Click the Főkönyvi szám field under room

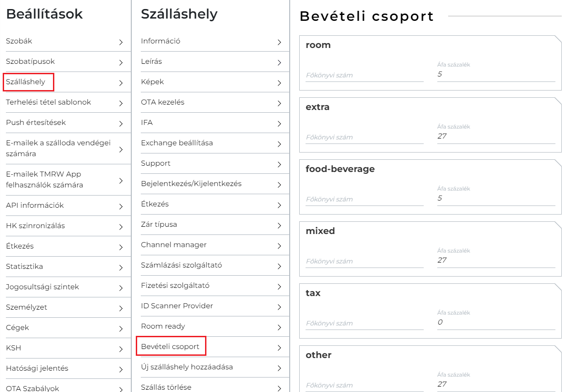[x=364, y=75]
